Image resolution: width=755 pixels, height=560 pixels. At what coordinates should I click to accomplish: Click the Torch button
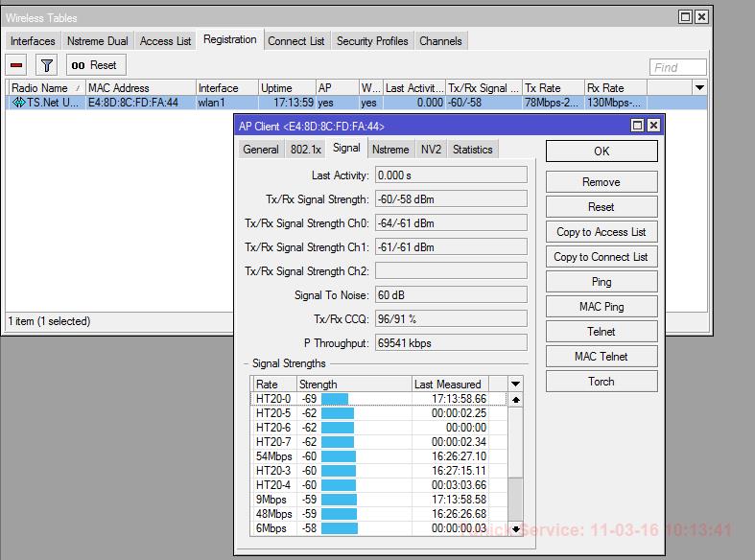pos(602,382)
